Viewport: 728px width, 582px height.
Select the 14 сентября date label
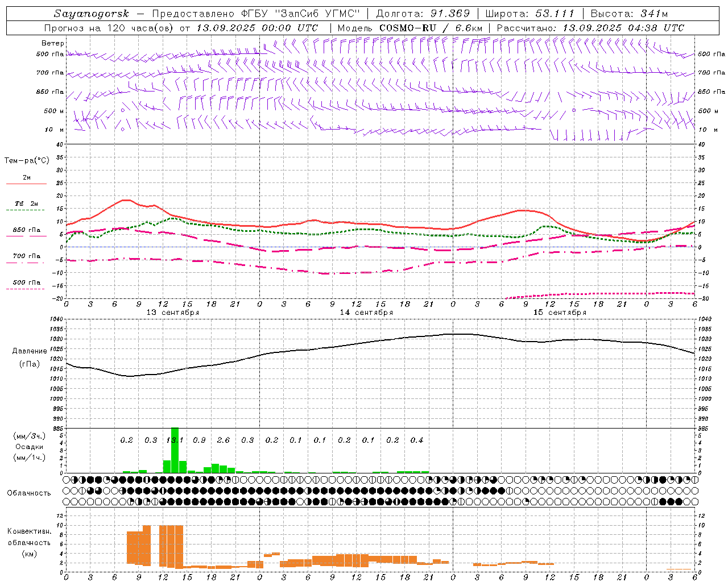tap(366, 313)
